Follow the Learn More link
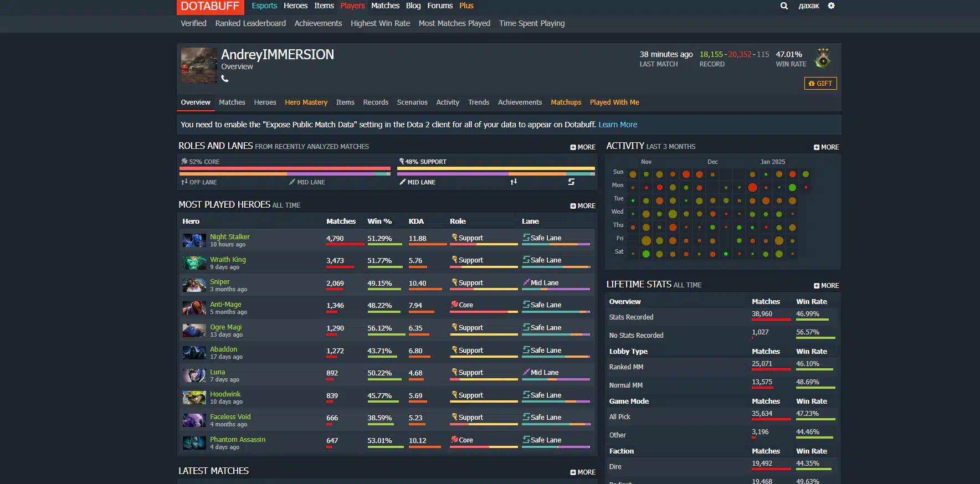This screenshot has width=980, height=484. (x=618, y=125)
